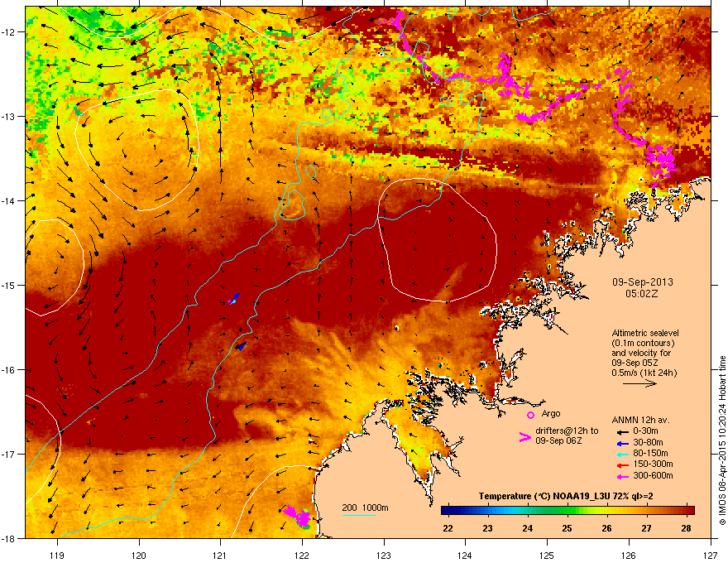Image resolution: width=728 pixels, height=563 pixels.
Task: Click the ANMN 12h av. heading
Action: tap(640, 420)
